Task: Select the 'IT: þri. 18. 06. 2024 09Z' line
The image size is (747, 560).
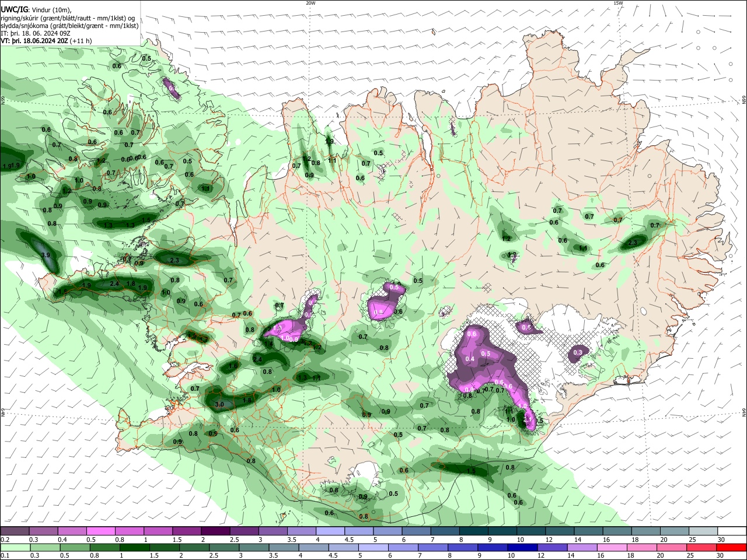Action: coord(36,33)
